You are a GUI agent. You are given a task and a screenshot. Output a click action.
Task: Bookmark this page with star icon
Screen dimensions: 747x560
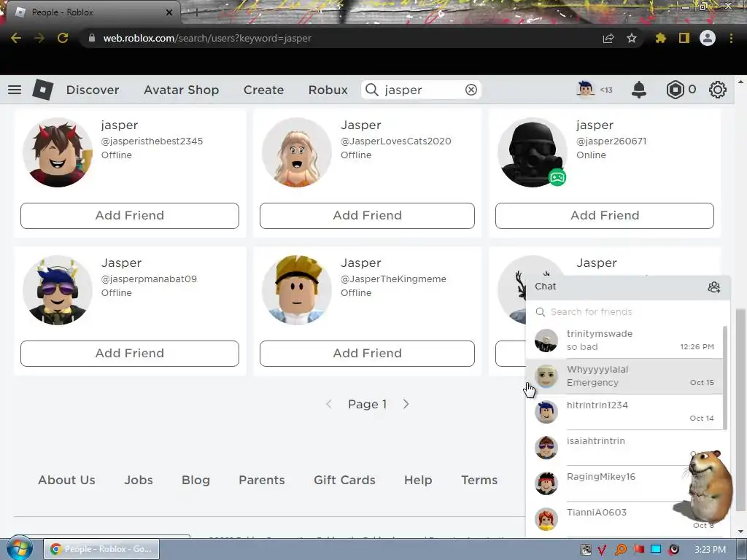point(632,38)
